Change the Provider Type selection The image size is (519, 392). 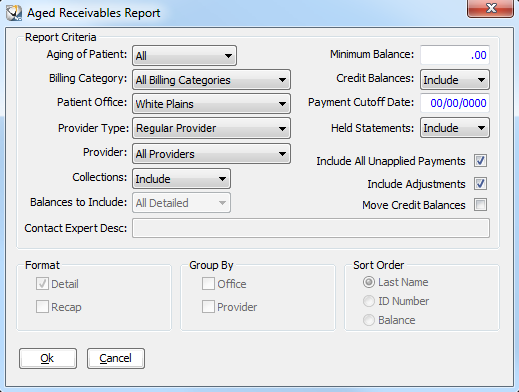(211, 128)
